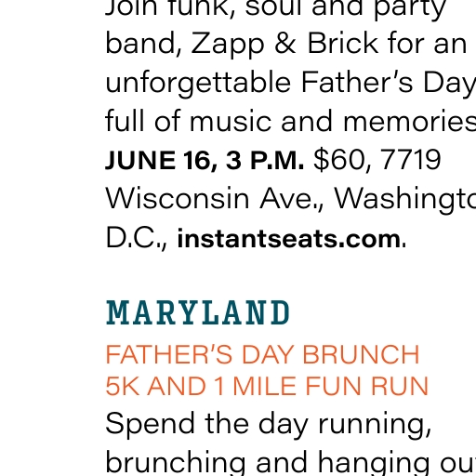
Task: Click the ampersand between Zapp and Brick
Action: pos(285,44)
